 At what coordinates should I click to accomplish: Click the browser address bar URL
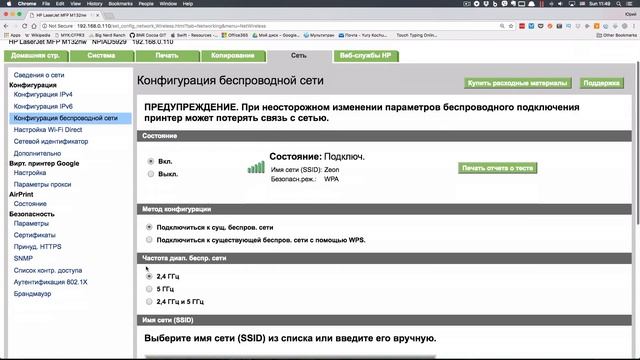coord(171,26)
